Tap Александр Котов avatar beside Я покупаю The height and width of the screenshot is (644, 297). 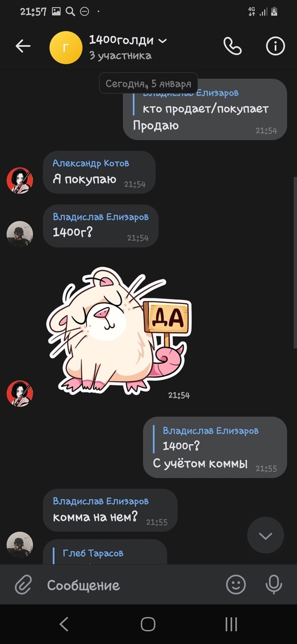(x=20, y=180)
